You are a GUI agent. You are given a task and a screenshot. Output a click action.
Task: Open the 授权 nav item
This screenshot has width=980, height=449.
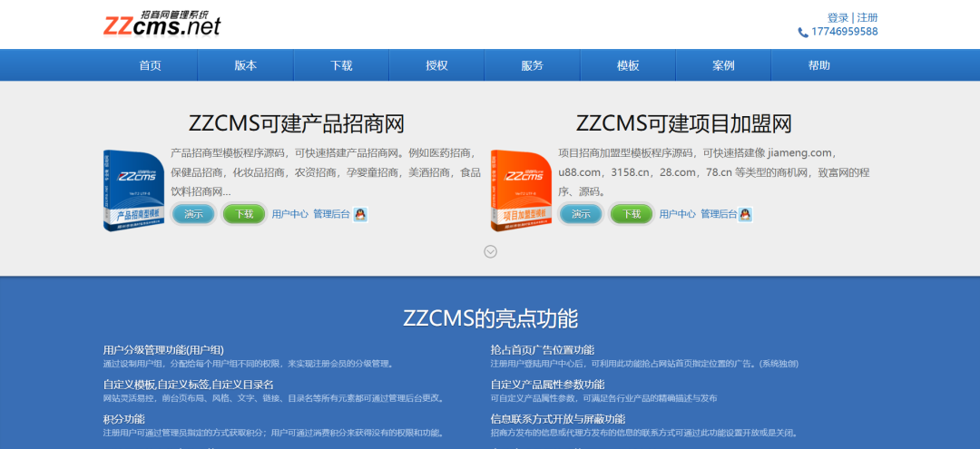pyautogui.click(x=436, y=65)
